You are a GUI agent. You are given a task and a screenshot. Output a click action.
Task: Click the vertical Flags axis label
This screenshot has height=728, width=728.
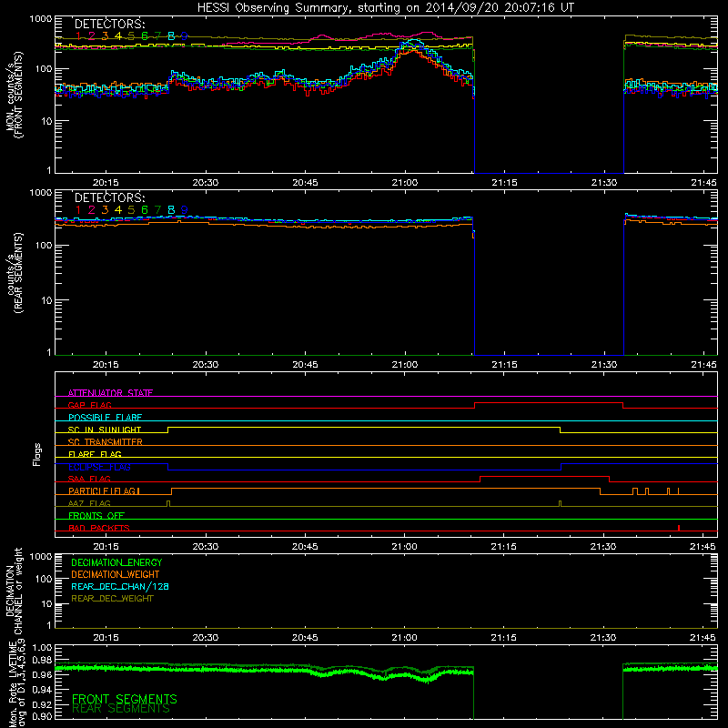(x=36, y=454)
